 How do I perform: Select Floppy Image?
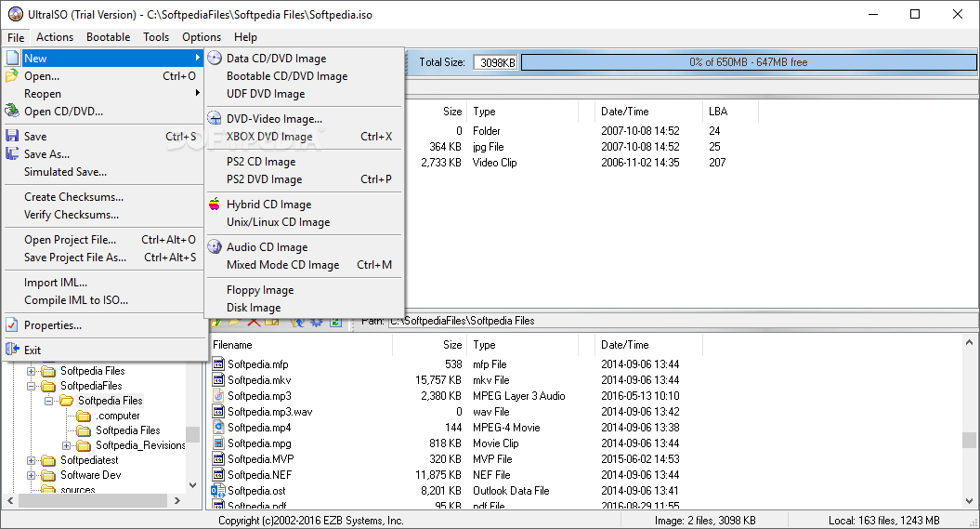[304, 290]
